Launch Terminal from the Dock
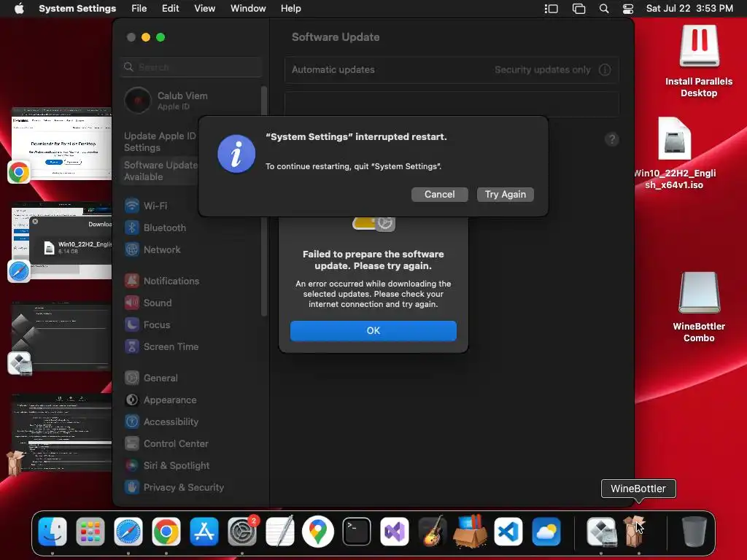Image resolution: width=747 pixels, height=560 pixels. 356,532
